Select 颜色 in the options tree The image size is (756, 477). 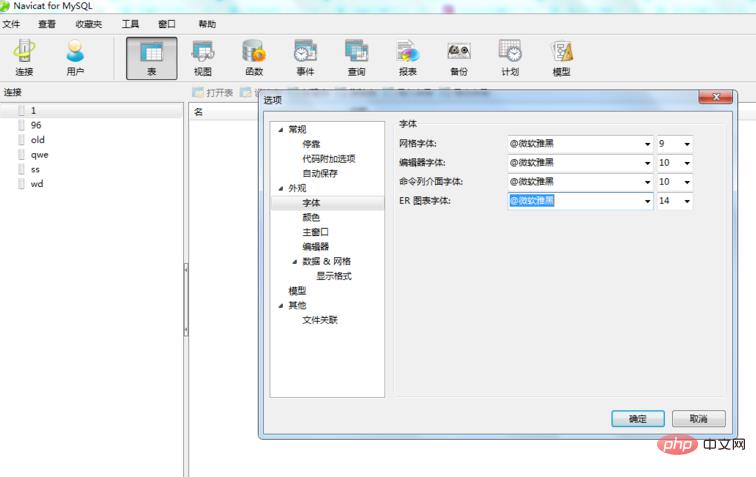[x=311, y=217]
